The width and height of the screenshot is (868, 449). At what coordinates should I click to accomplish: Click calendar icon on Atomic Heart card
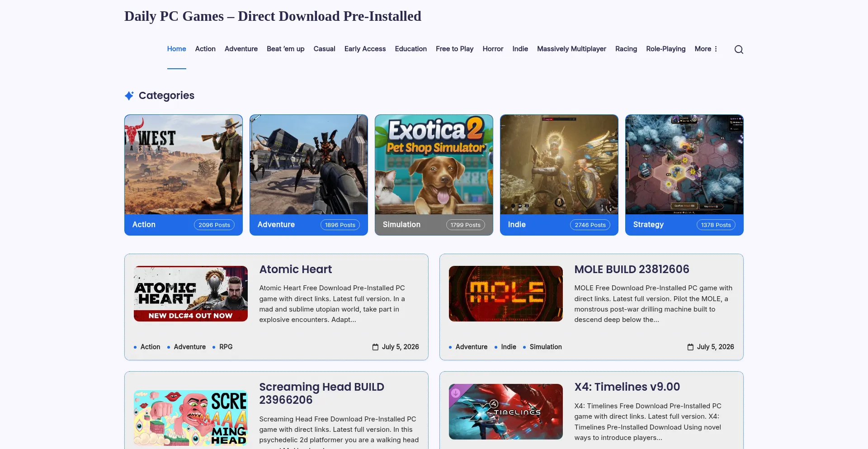[375, 347]
